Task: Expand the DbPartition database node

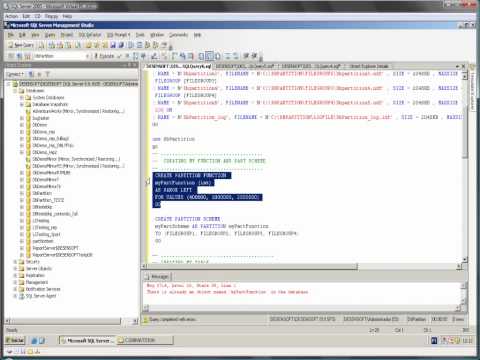Action: point(22,193)
